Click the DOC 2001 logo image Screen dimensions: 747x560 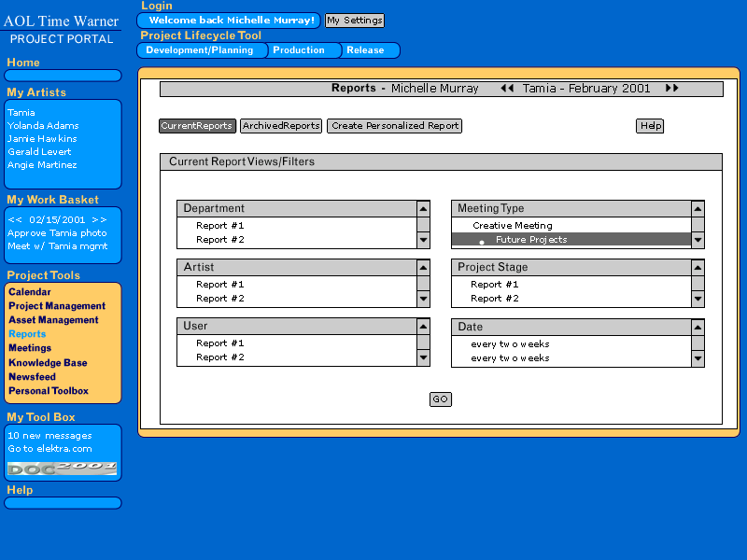pyautogui.click(x=63, y=468)
